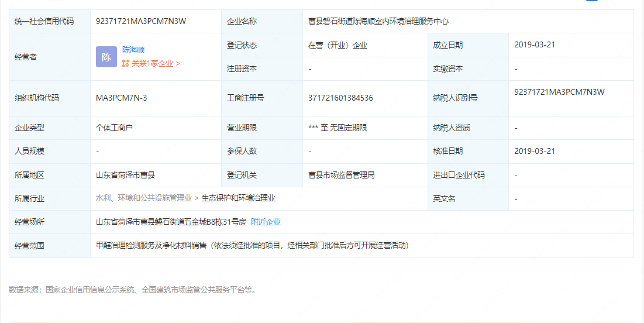Click the 英文名 label cell
Screen dimensions: 644x323
click(468, 198)
